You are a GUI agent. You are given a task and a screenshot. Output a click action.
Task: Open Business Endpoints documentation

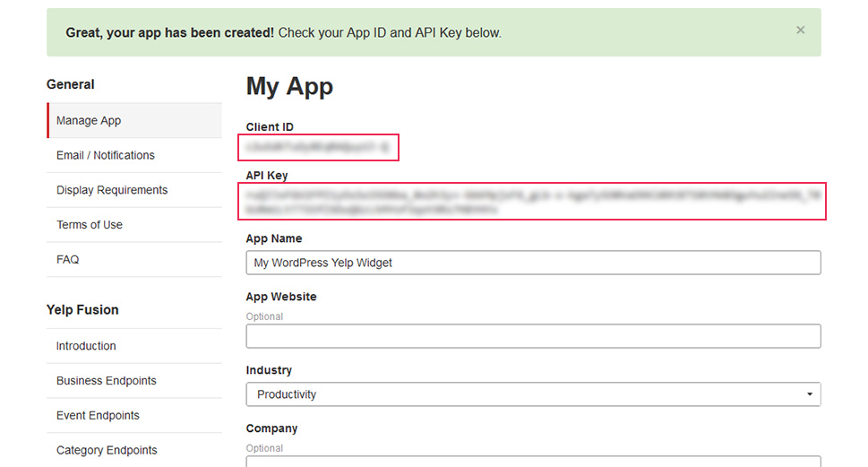134,381
